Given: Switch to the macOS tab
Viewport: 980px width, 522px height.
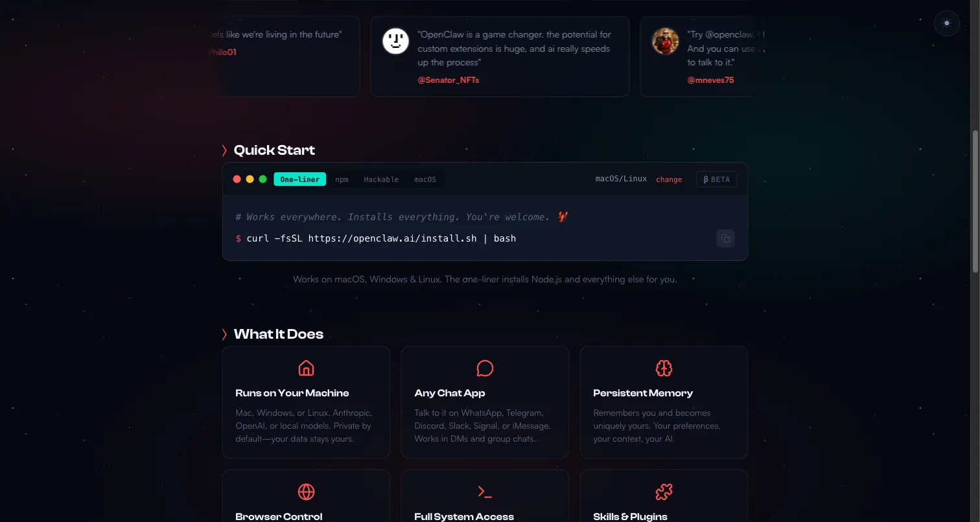Looking at the screenshot, I should [425, 179].
